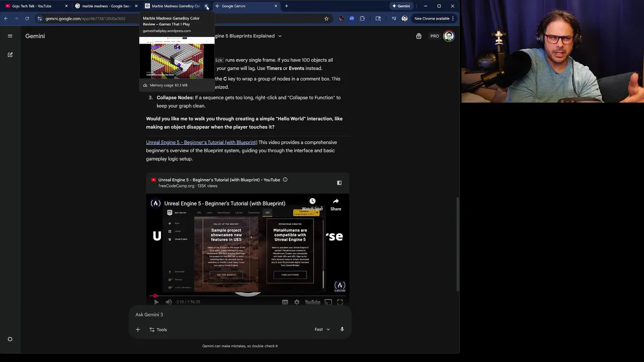644x362 pixels.
Task: Play the embedded YouTube video
Action: pos(156,302)
